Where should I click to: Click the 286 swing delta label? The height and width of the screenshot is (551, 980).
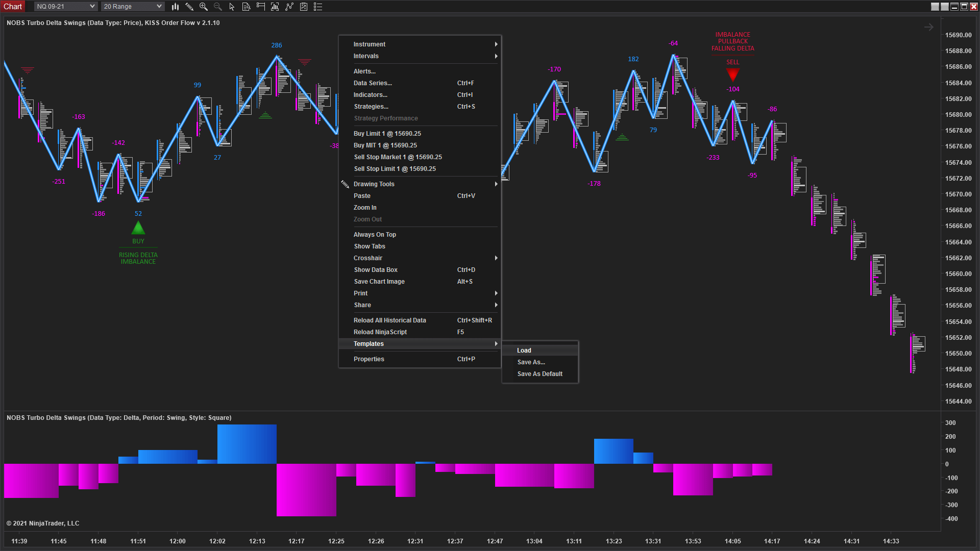[x=277, y=45]
